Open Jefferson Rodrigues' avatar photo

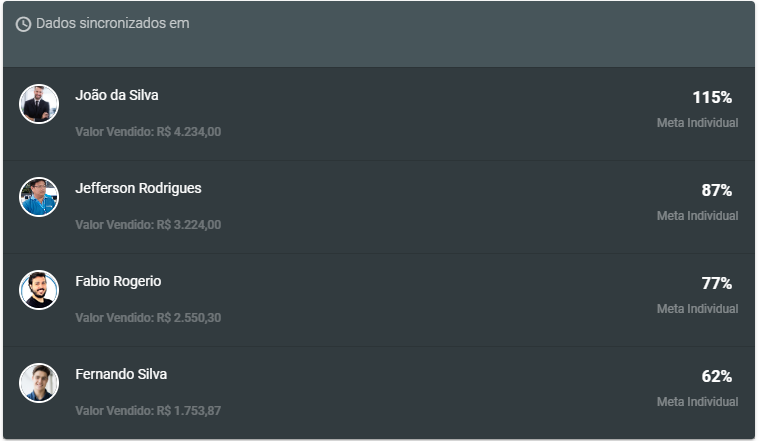coord(39,197)
